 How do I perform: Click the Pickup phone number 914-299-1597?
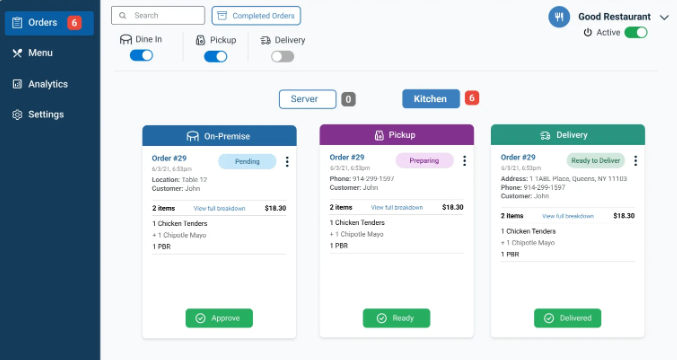coord(373,179)
